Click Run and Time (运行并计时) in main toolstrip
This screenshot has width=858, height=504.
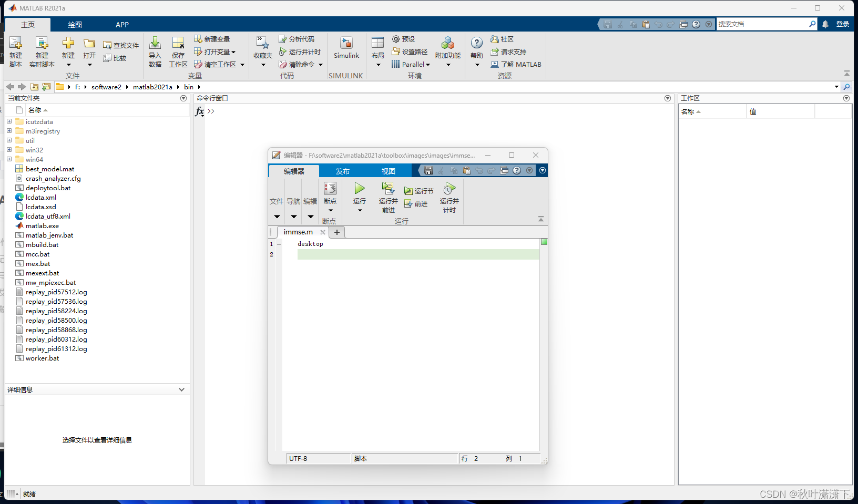click(300, 52)
